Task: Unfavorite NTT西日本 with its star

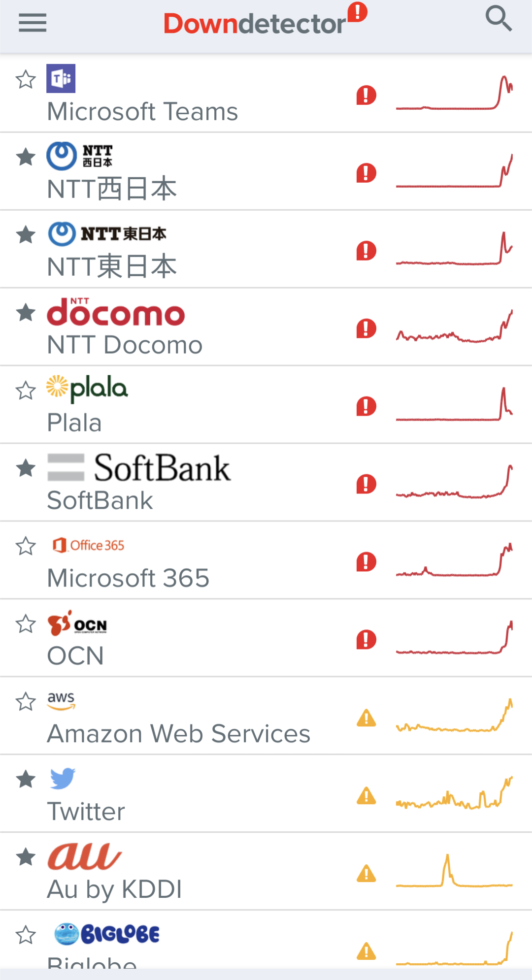Action: 26,157
